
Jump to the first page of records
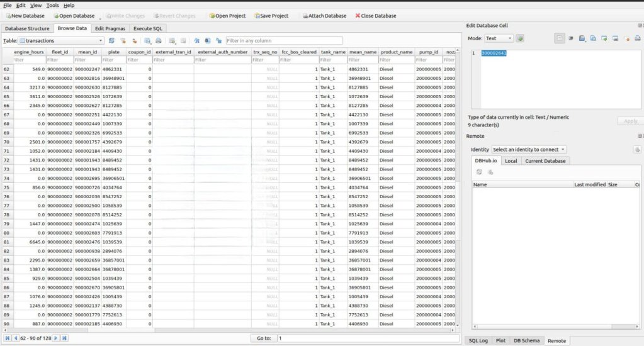tap(8, 338)
